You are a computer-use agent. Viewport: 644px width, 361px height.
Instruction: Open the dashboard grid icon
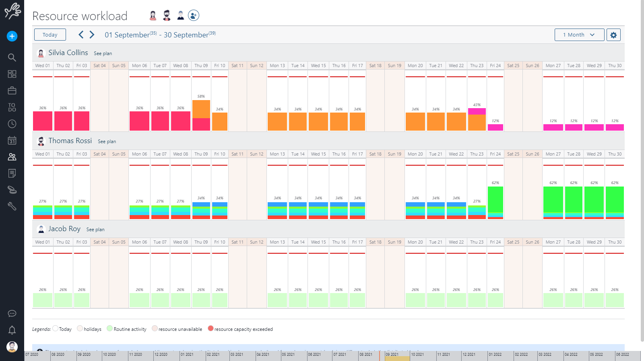(12, 74)
